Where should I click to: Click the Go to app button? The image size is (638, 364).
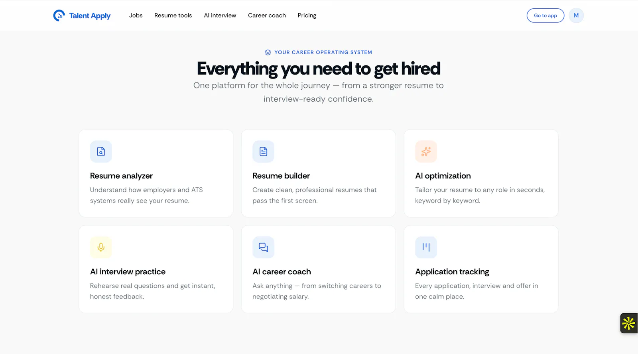click(x=545, y=16)
